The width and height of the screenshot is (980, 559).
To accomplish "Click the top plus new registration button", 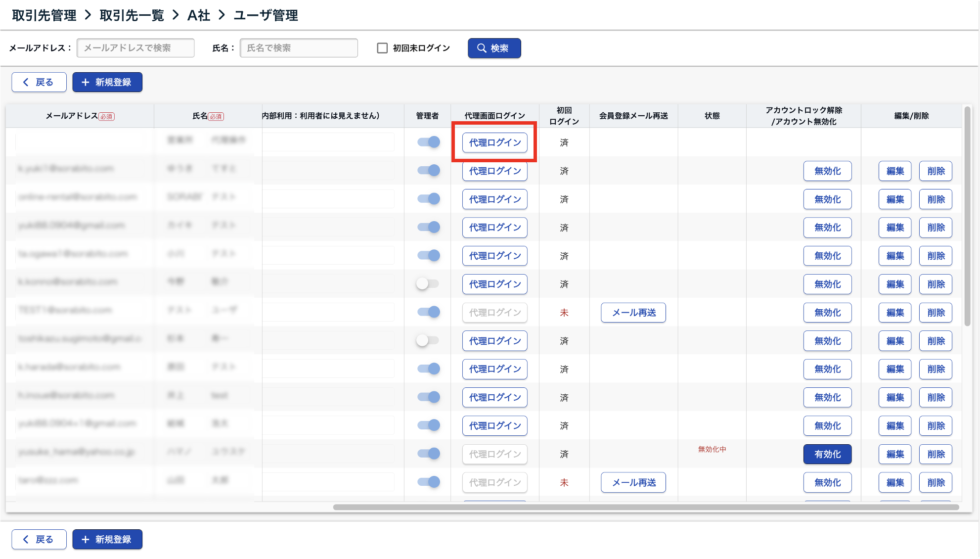I will tap(107, 82).
